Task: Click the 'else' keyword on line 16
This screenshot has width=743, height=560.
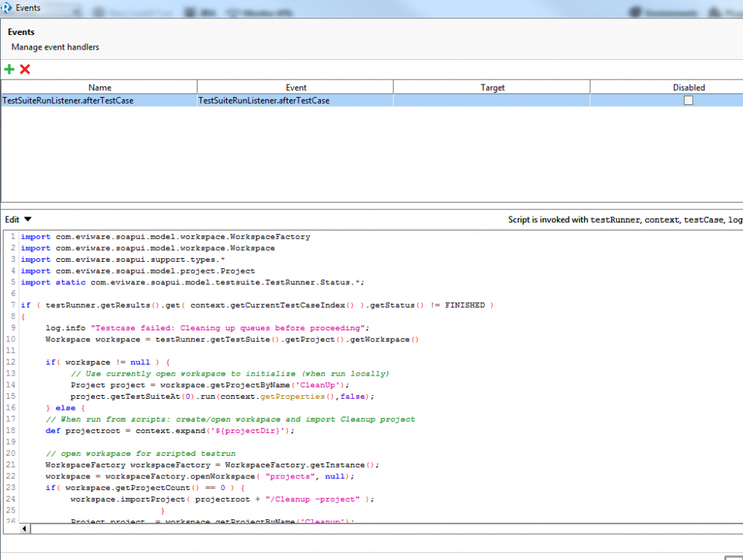Action: [66, 408]
